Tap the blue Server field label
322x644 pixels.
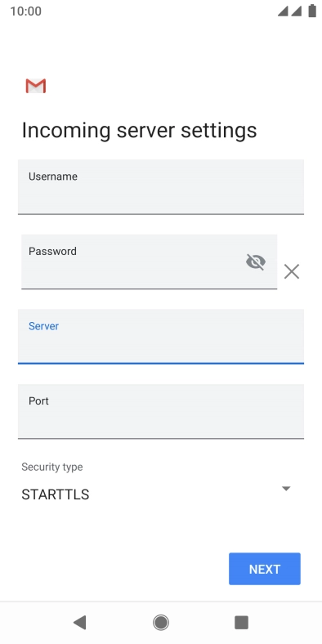tap(43, 326)
